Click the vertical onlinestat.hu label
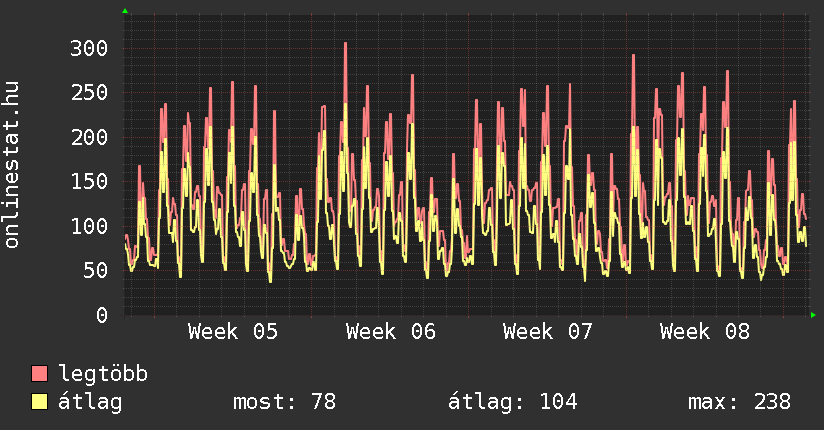 pyautogui.click(x=13, y=165)
